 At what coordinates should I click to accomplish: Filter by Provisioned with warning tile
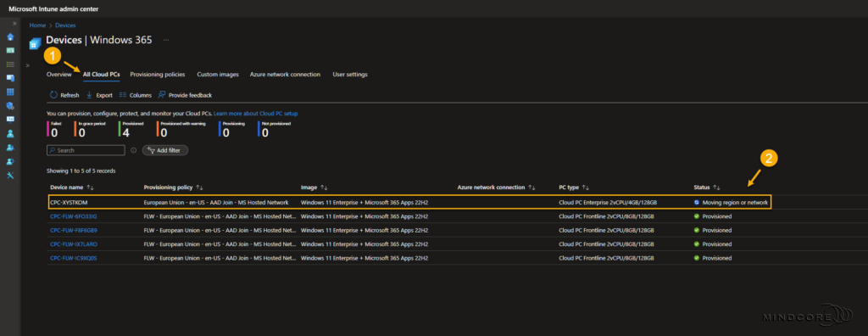pyautogui.click(x=181, y=129)
